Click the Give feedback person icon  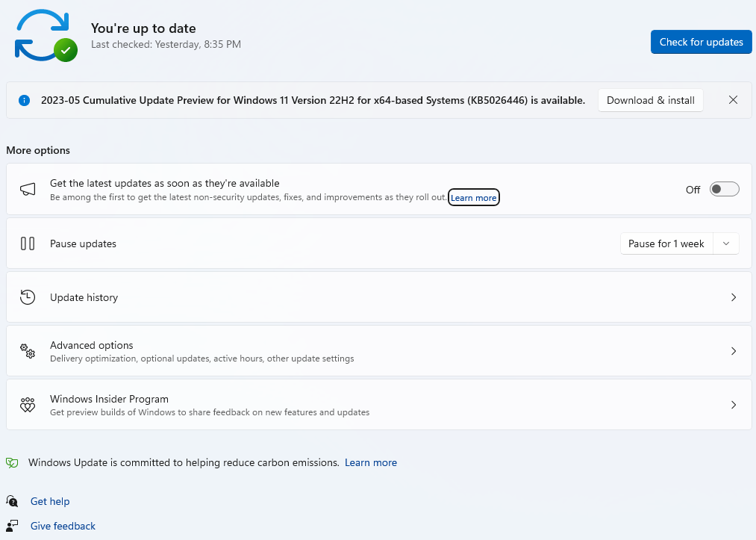(x=12, y=526)
